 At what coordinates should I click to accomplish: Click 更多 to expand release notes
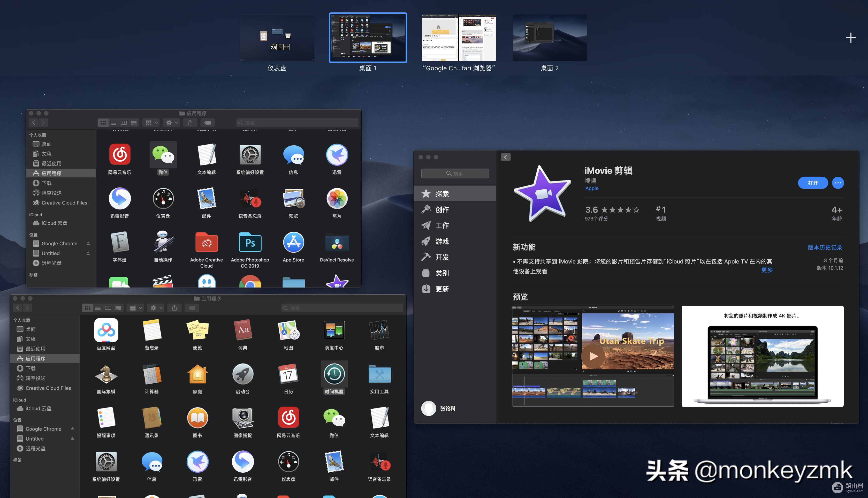pos(767,270)
